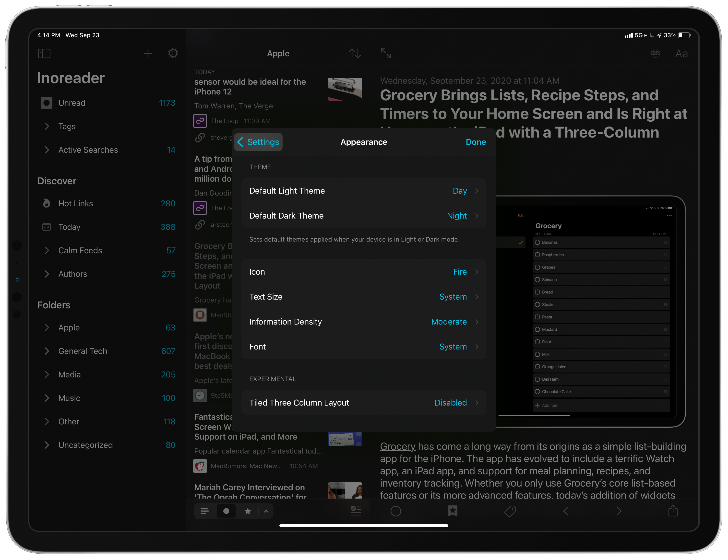Screen dimensions: 728x560
Task: Go to the previous article
Action: 566,511
